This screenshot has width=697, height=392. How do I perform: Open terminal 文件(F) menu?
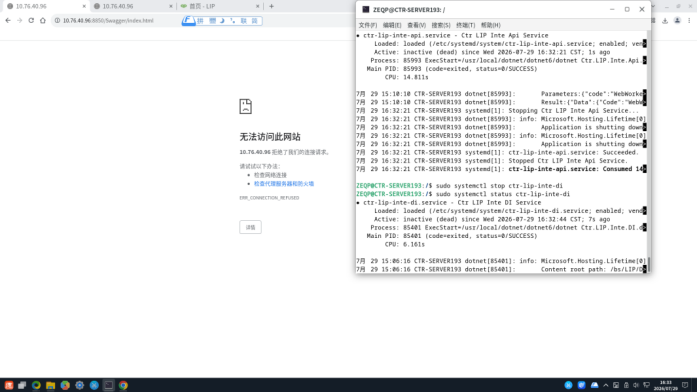[x=368, y=25]
